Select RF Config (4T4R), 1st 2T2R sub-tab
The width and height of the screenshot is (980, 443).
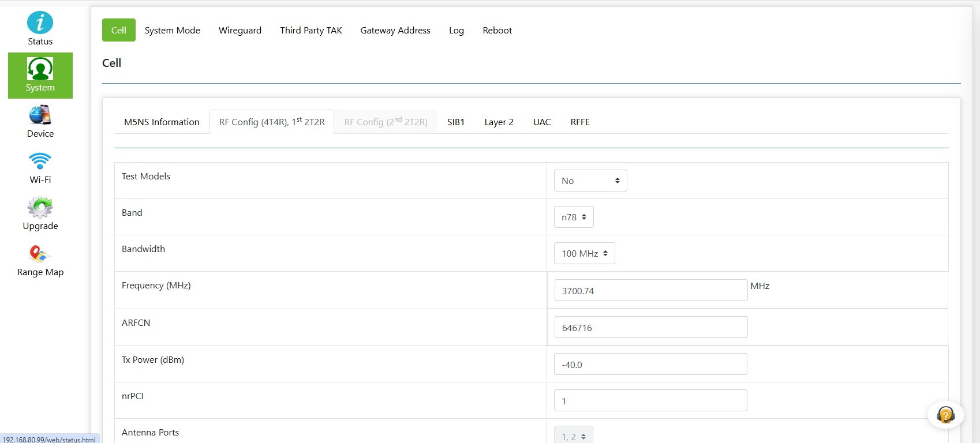point(272,122)
